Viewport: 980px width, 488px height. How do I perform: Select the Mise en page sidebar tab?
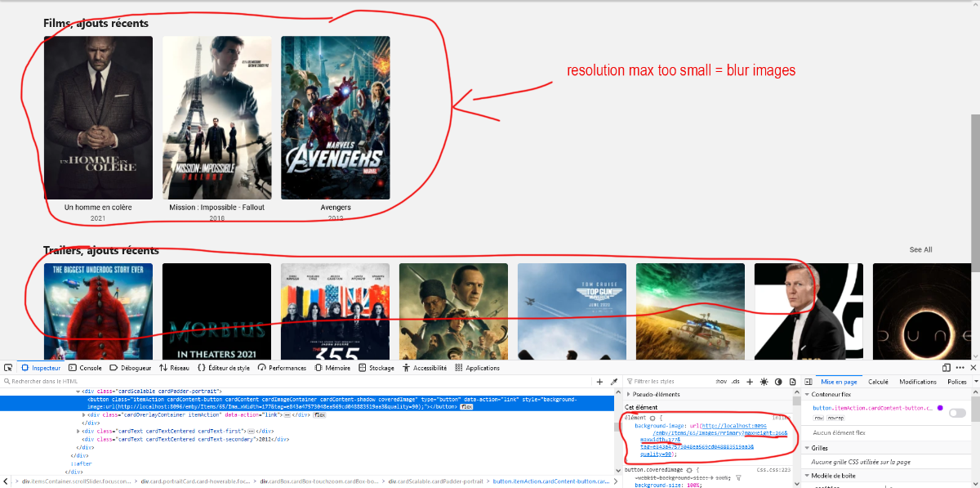tap(839, 382)
